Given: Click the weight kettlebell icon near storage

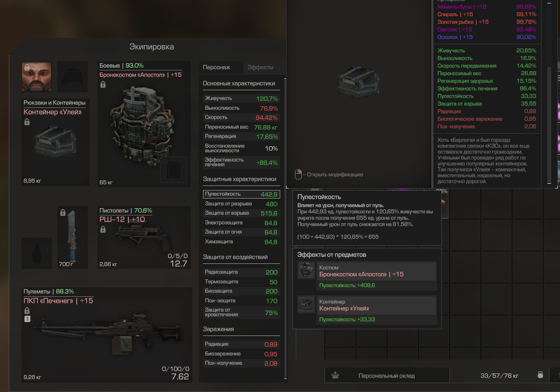Looking at the screenshot, I should click(x=540, y=375).
